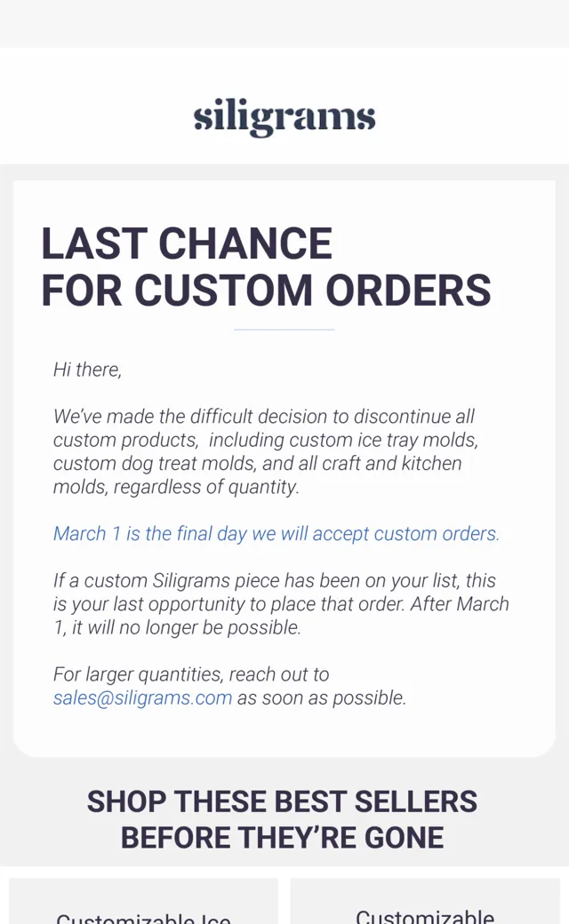Click the 'BEFORE THEY'RE GONE' heading line
Screen dimensions: 569x924
coord(283,837)
